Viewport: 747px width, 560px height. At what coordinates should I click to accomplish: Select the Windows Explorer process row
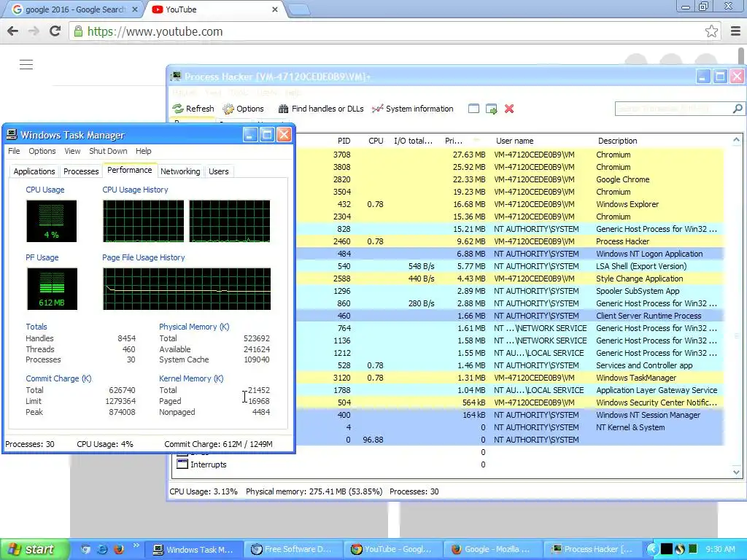(508, 204)
